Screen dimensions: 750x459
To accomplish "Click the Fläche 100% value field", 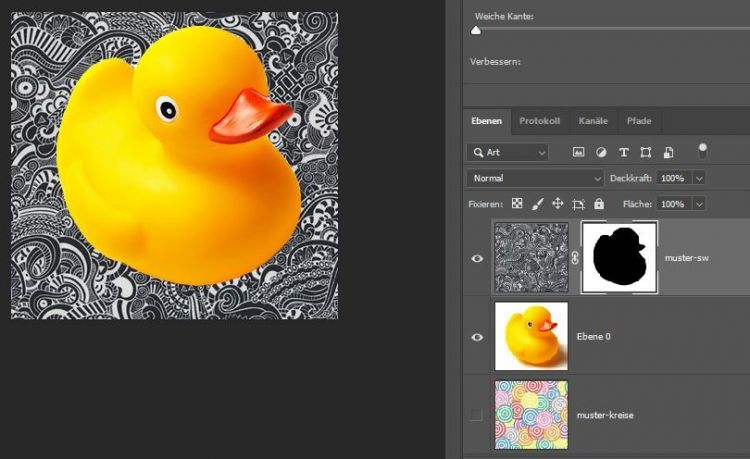I will pos(673,204).
